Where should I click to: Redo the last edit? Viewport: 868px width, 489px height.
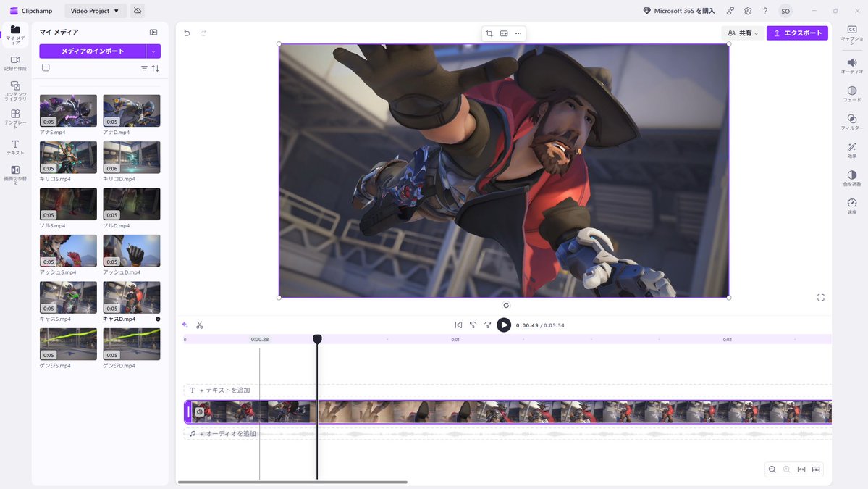click(x=203, y=33)
